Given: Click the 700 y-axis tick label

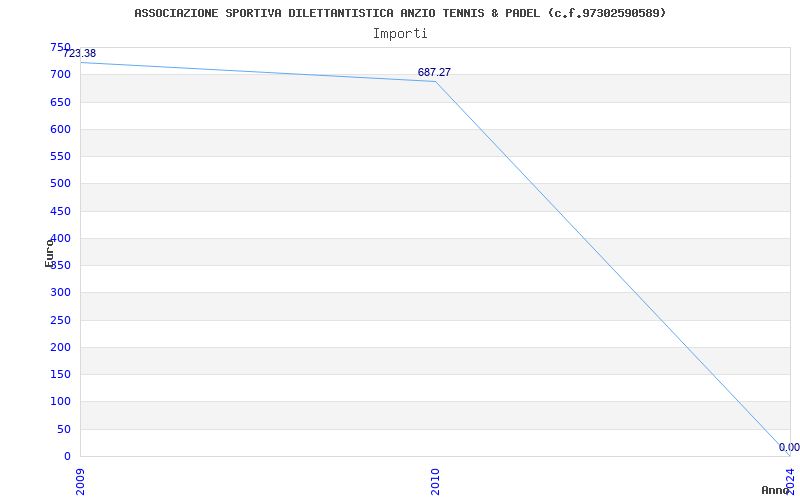Looking at the screenshot, I should (60, 74).
